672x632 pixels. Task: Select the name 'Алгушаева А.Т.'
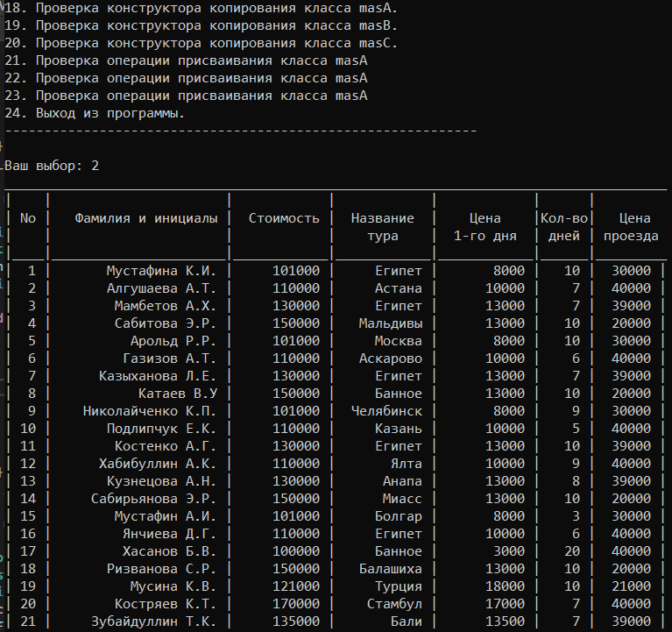click(161, 288)
